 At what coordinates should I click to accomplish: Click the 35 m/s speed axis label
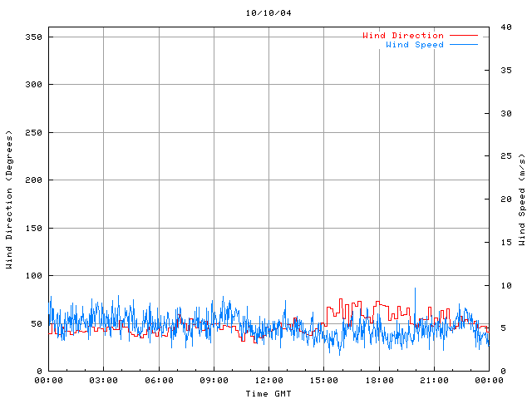click(506, 70)
